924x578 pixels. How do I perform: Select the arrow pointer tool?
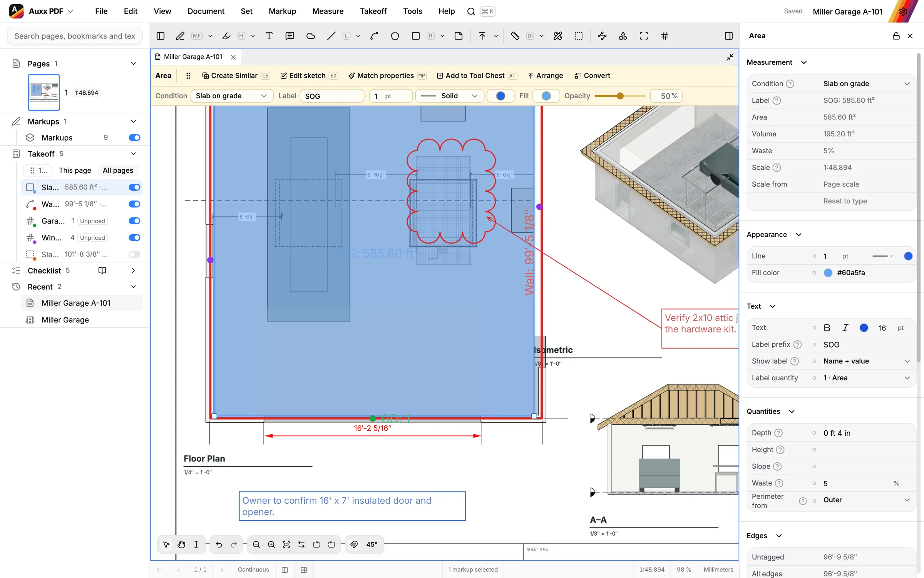click(166, 544)
